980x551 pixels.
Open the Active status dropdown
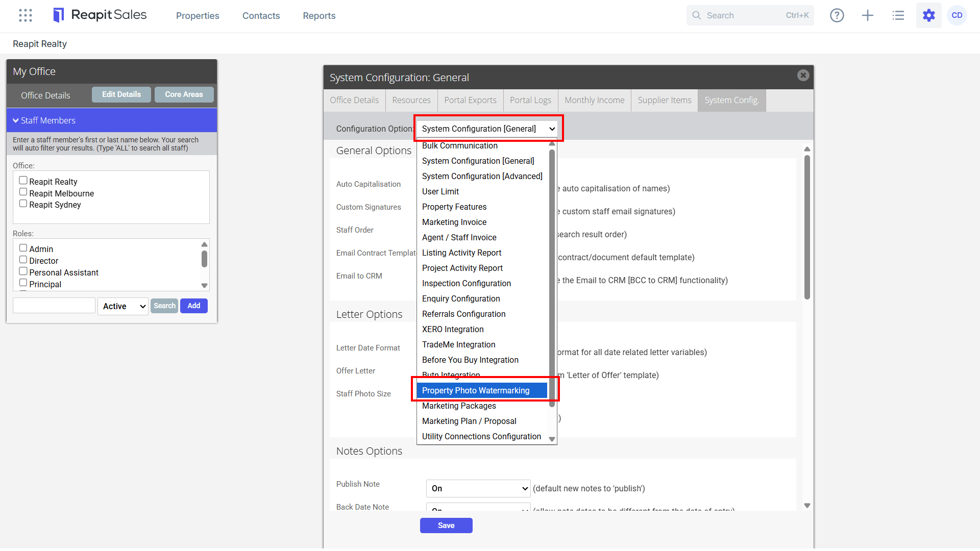click(123, 306)
